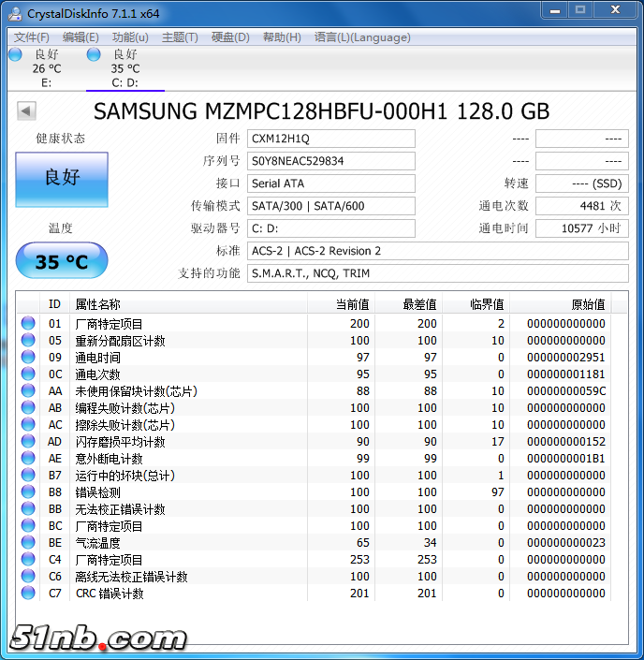644x660 pixels.
Task: Click status orb for 意外断电计数 row
Action: pyautogui.click(x=28, y=458)
